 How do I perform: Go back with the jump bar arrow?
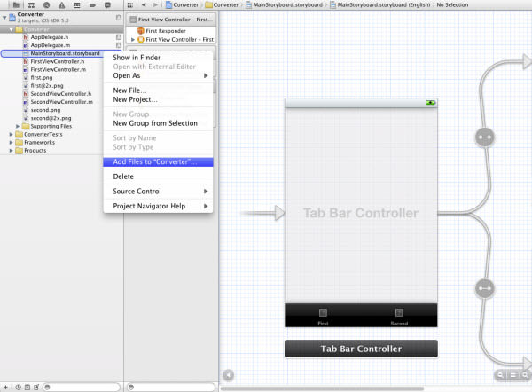point(144,4)
